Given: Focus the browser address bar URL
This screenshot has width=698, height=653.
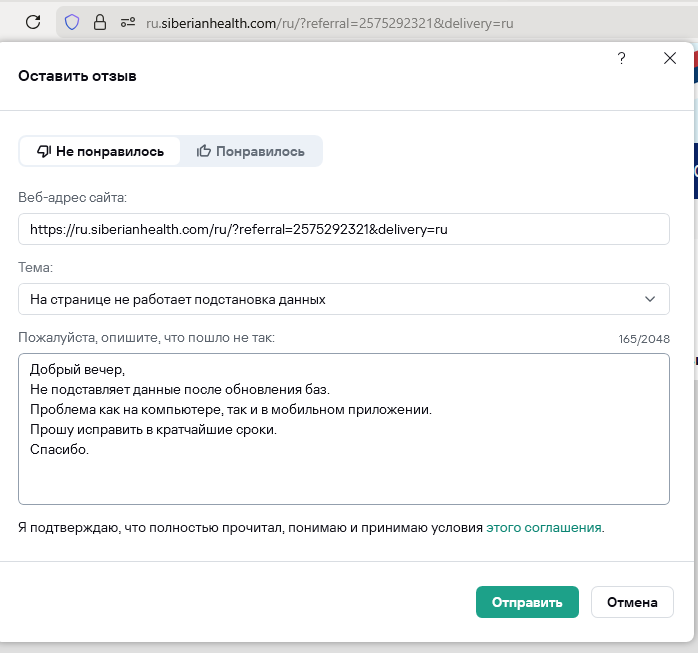Looking at the screenshot, I should point(330,21).
